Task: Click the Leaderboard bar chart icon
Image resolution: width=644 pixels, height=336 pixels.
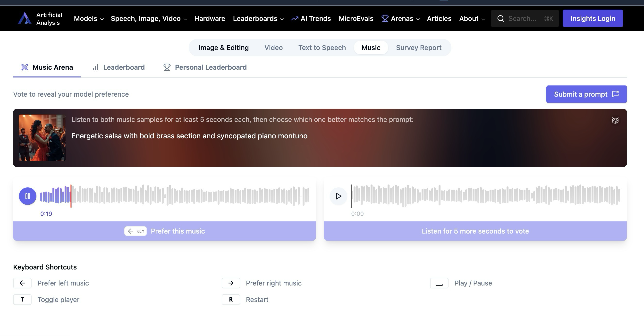Action: pos(95,67)
